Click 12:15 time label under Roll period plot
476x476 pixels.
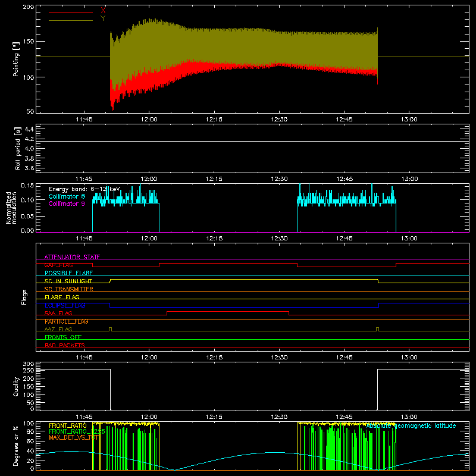[x=214, y=179]
